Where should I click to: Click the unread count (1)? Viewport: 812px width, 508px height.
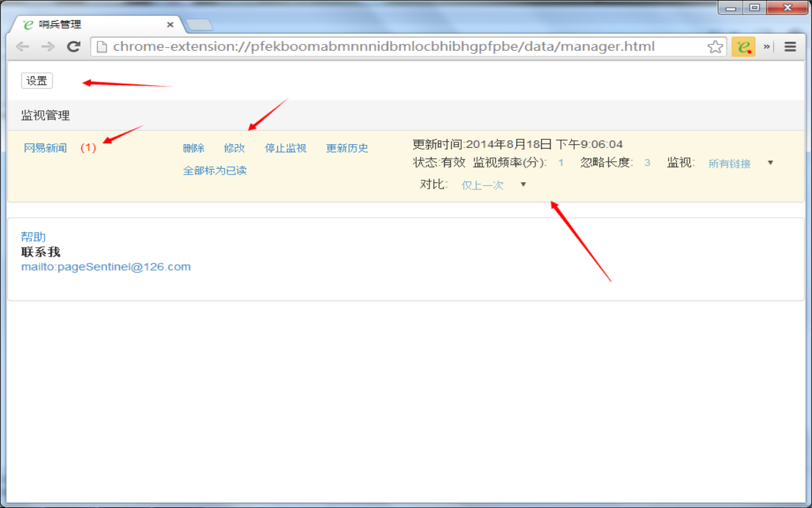[88, 148]
